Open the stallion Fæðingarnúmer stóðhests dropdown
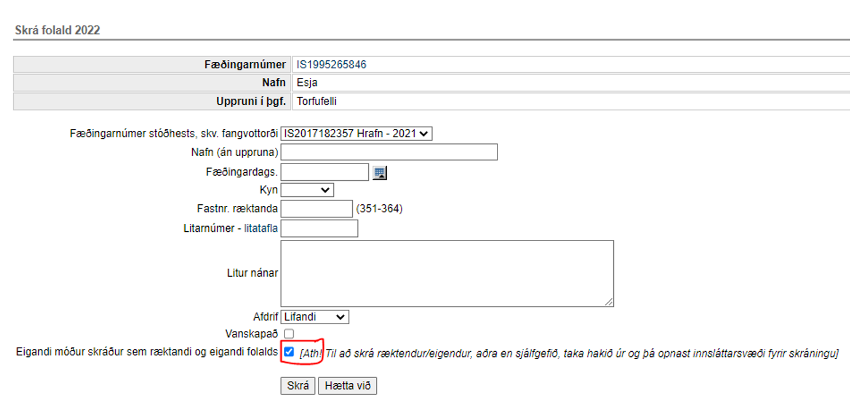Screen dimensions: 868x404 coord(356,134)
